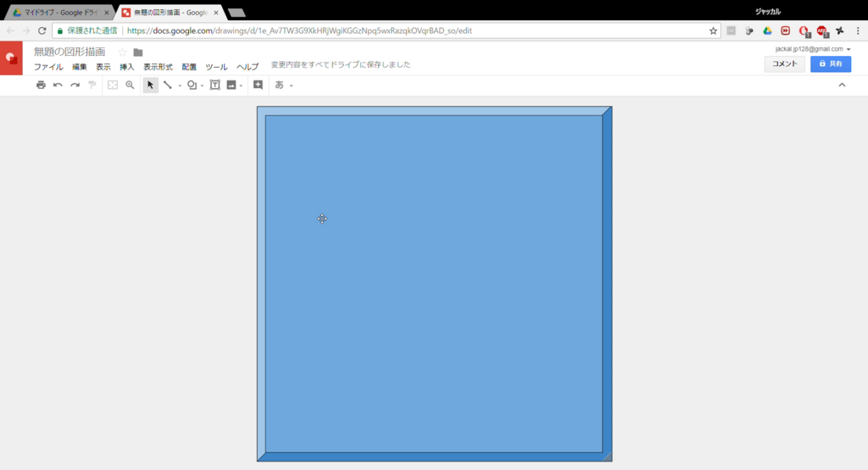Click the browser forward arrow
This screenshot has width=868, height=470.
point(26,31)
